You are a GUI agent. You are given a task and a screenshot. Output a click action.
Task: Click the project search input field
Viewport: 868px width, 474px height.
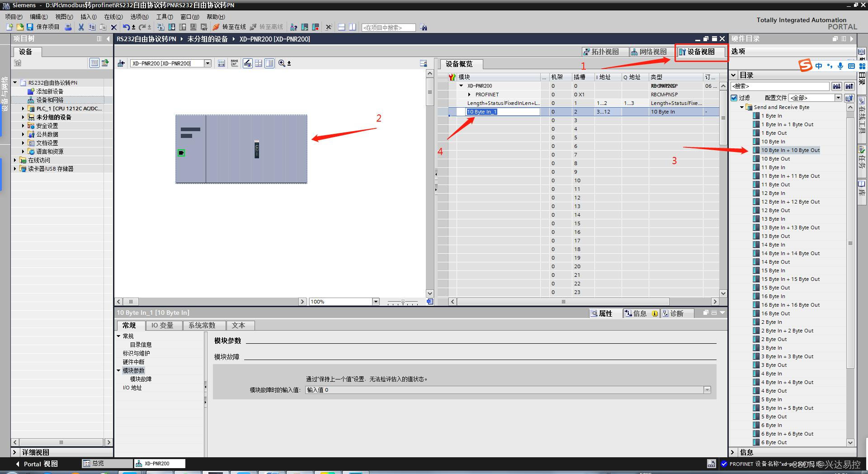388,28
